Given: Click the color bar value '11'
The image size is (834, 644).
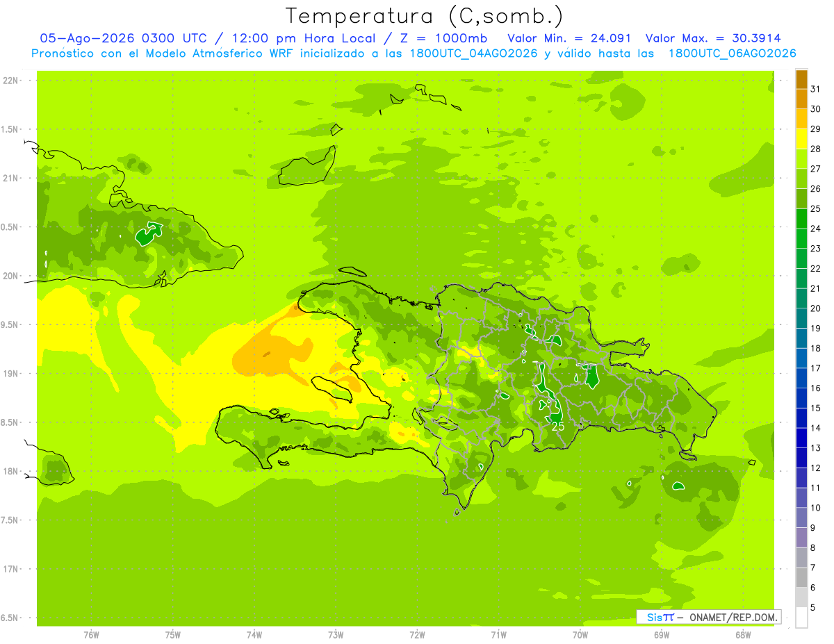Looking at the screenshot, I should (x=816, y=488).
